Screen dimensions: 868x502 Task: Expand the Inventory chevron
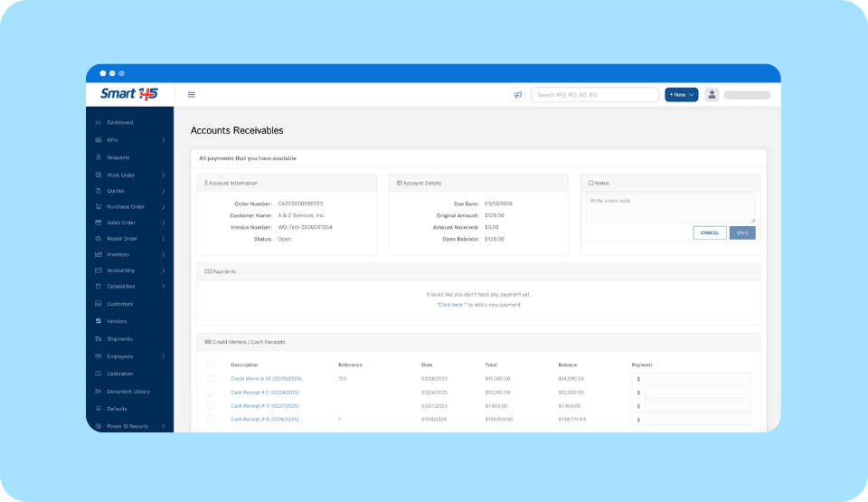click(164, 254)
